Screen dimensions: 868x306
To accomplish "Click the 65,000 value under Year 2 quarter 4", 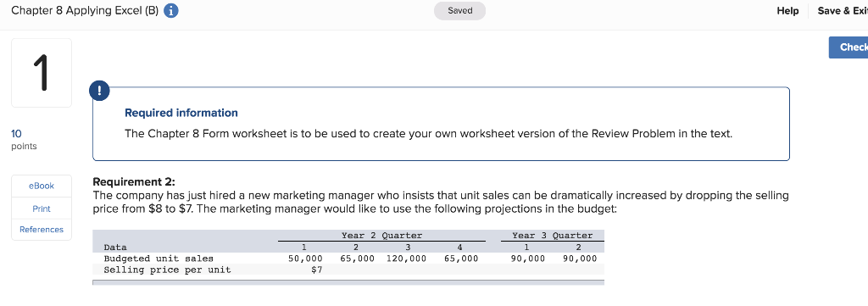I will coord(460,259).
